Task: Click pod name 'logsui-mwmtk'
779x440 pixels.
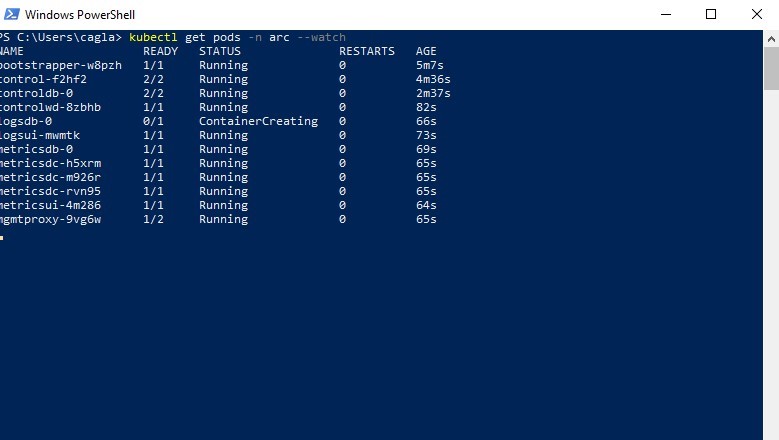Action: click(x=40, y=135)
